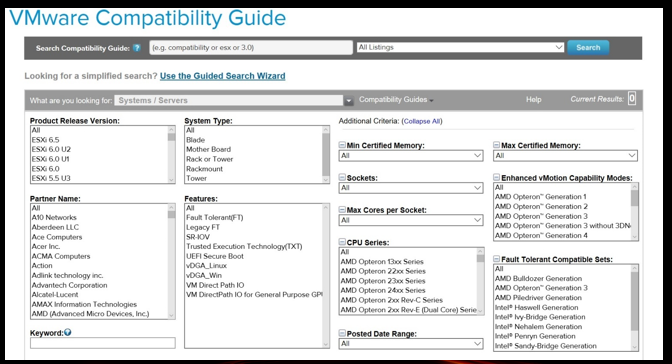The height and width of the screenshot is (364, 672).
Task: Select Rackmount system type
Action: tap(204, 168)
